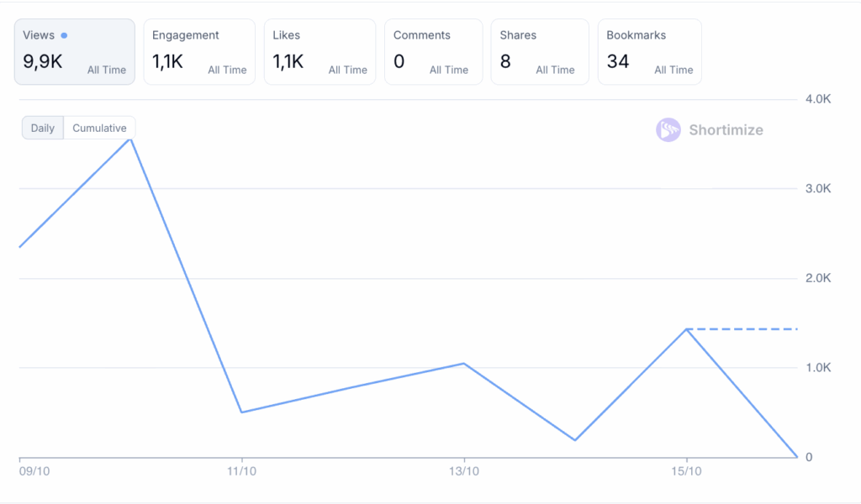The width and height of the screenshot is (861, 504).
Task: Switch chart to Cumulative mode
Action: [99, 129]
